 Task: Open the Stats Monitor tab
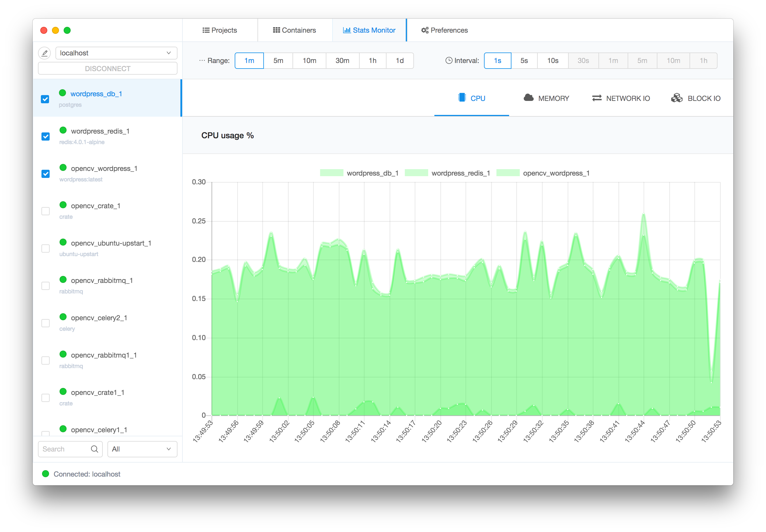(369, 30)
